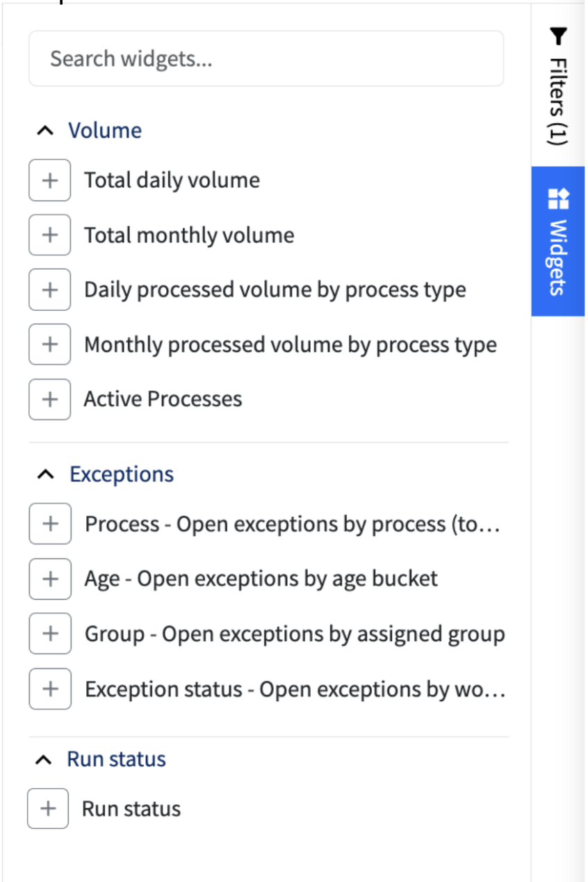Add Group - Open exceptions by assigned group
Image resolution: width=588 pixels, height=882 pixels.
click(x=50, y=634)
